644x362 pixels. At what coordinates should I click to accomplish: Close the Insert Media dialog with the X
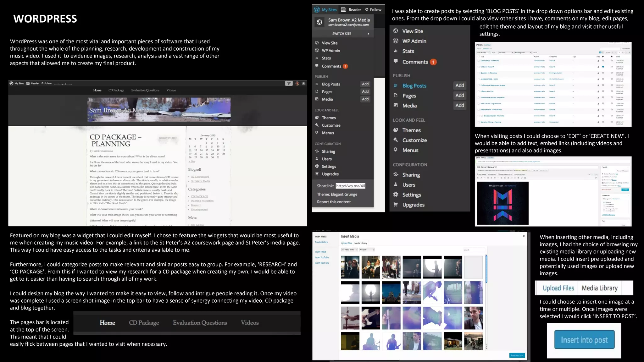(x=524, y=236)
